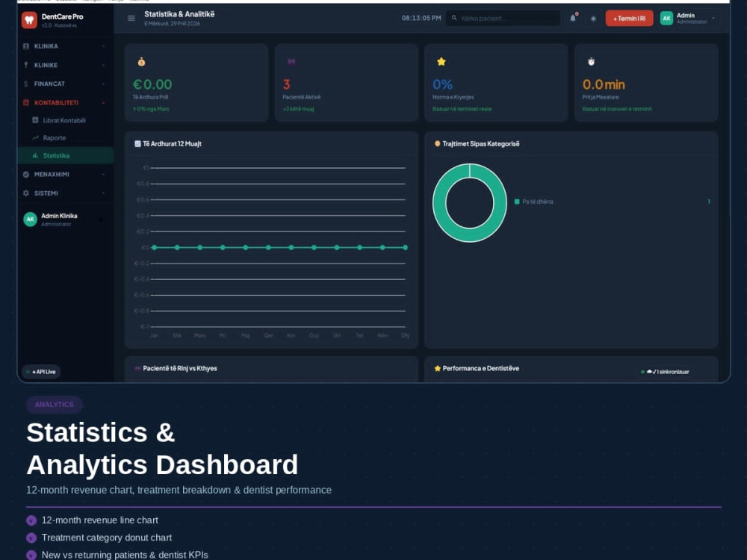Image resolution: width=747 pixels, height=560 pixels.
Task: Click the DentCare Pro tooth logo
Action: point(30,19)
